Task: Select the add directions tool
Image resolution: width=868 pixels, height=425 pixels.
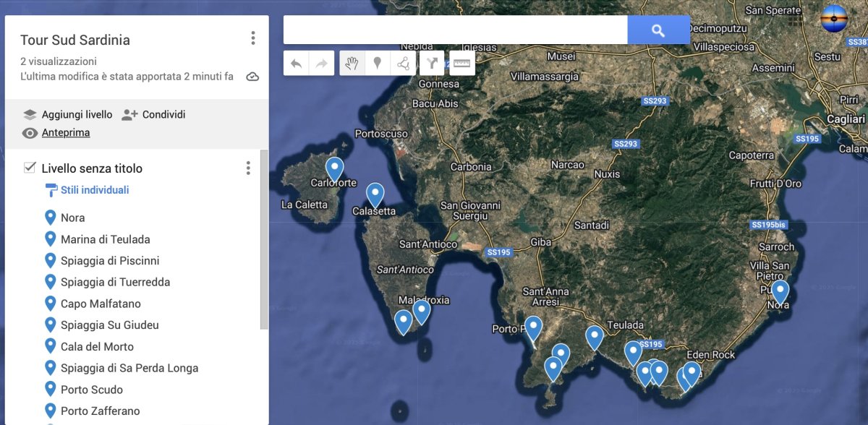Action: [432, 64]
